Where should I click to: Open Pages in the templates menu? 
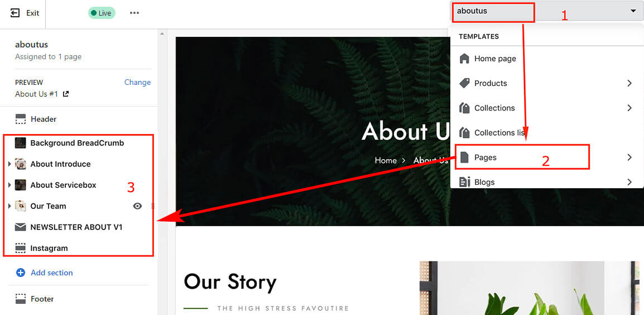[x=547, y=157]
